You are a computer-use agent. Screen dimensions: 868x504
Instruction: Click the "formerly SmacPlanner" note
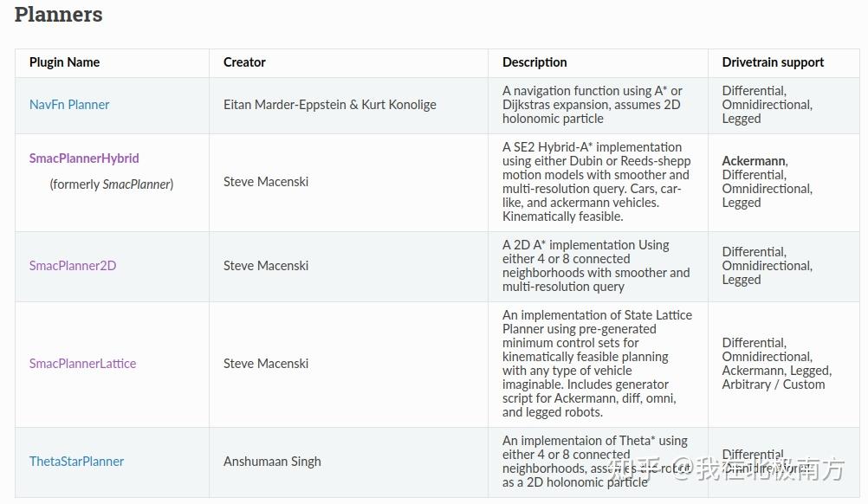[112, 184]
